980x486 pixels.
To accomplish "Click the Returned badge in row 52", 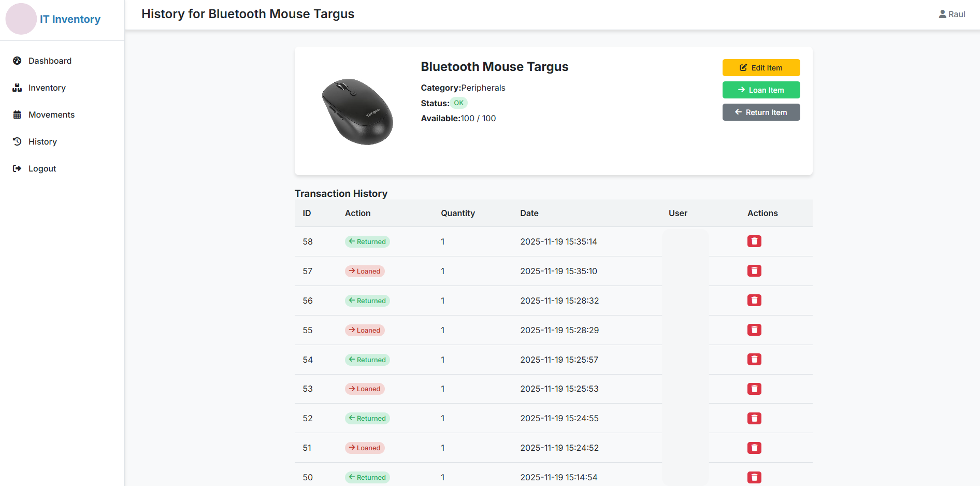I will click(367, 418).
